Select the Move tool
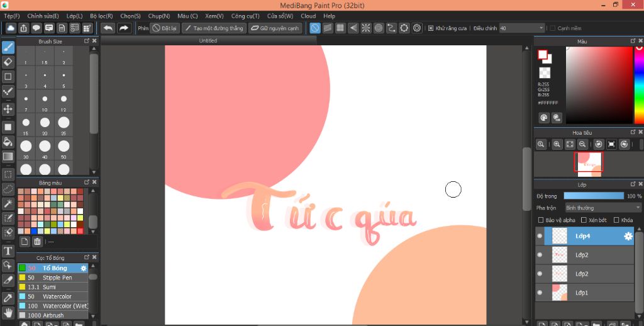This screenshot has height=326, width=644. tap(8, 109)
